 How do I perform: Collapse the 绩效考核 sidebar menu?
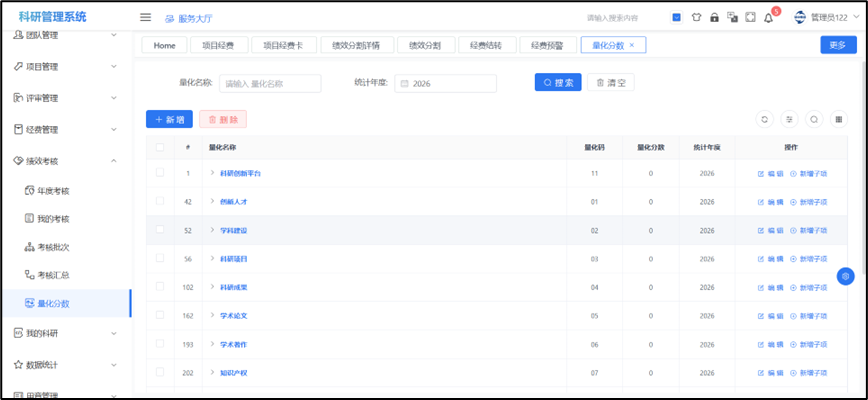114,160
